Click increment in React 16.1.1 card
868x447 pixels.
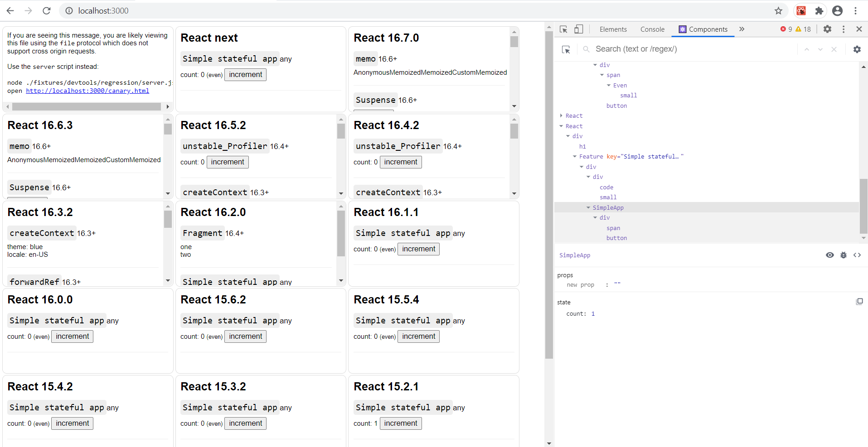coord(418,249)
